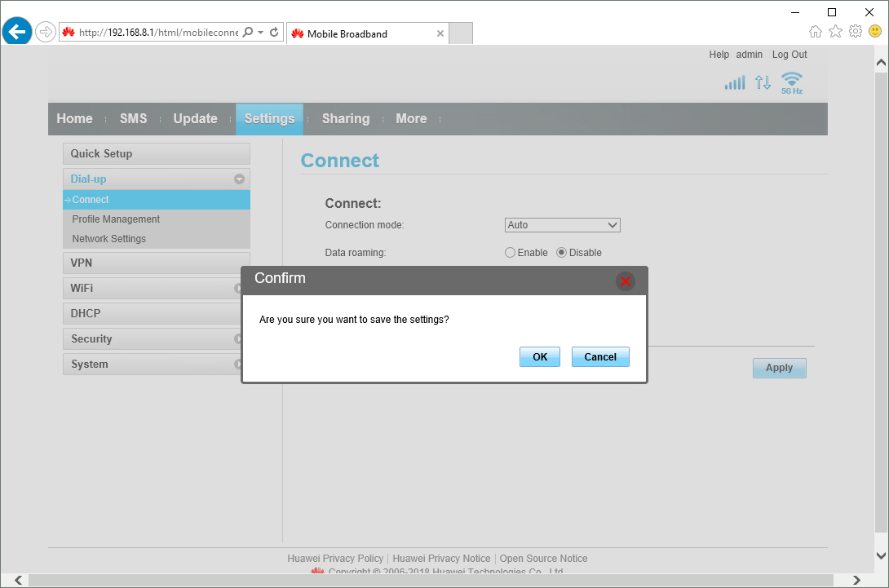Click the browser forward arrow button
889x588 pixels.
tap(45, 32)
